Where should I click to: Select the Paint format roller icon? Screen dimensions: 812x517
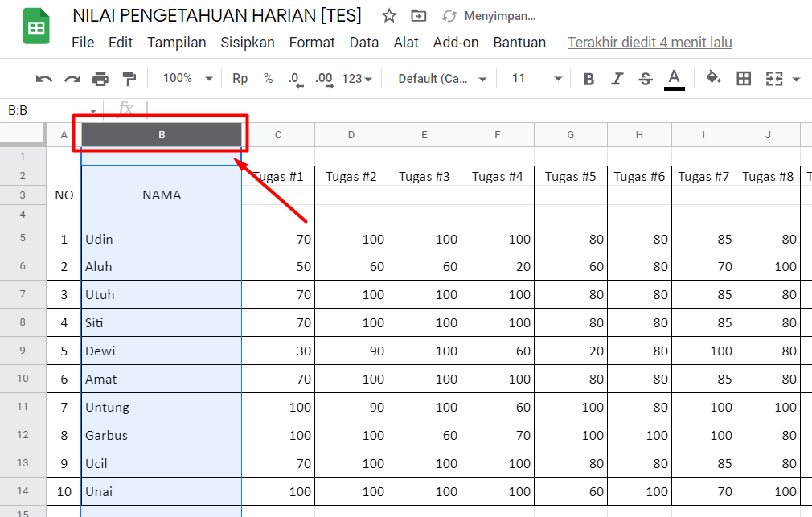click(x=129, y=79)
